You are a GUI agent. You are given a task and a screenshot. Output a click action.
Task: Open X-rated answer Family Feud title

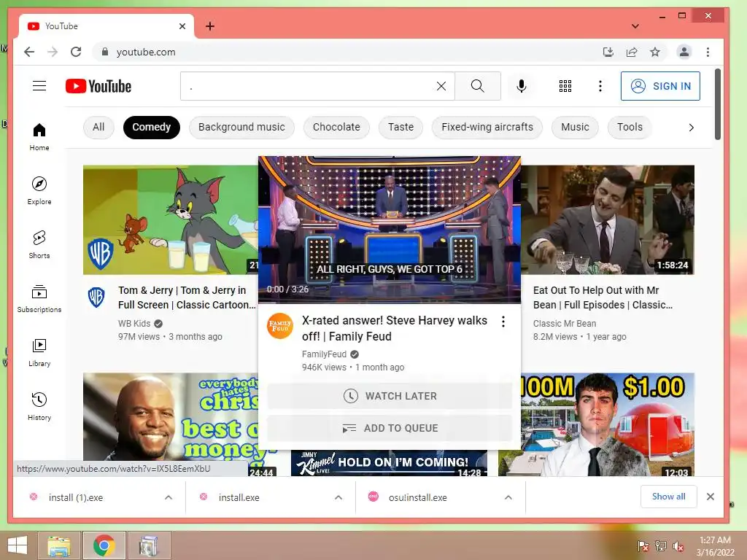395,329
